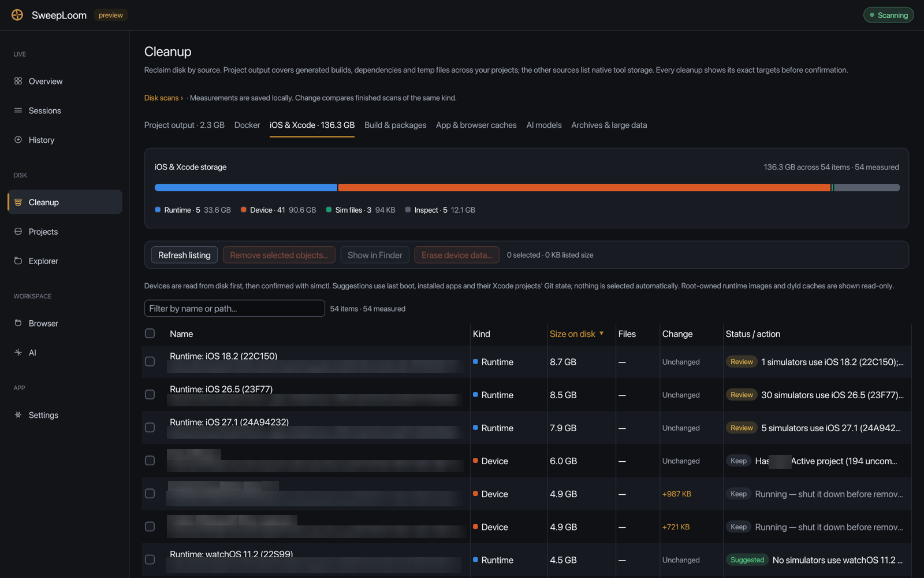Click the Sim files legend entry

pyautogui.click(x=361, y=210)
